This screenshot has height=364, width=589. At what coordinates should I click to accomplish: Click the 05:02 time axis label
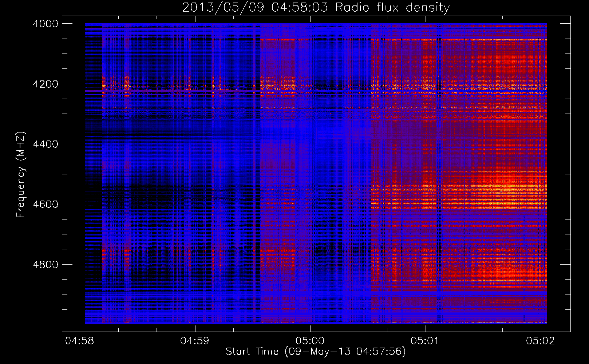(541, 341)
